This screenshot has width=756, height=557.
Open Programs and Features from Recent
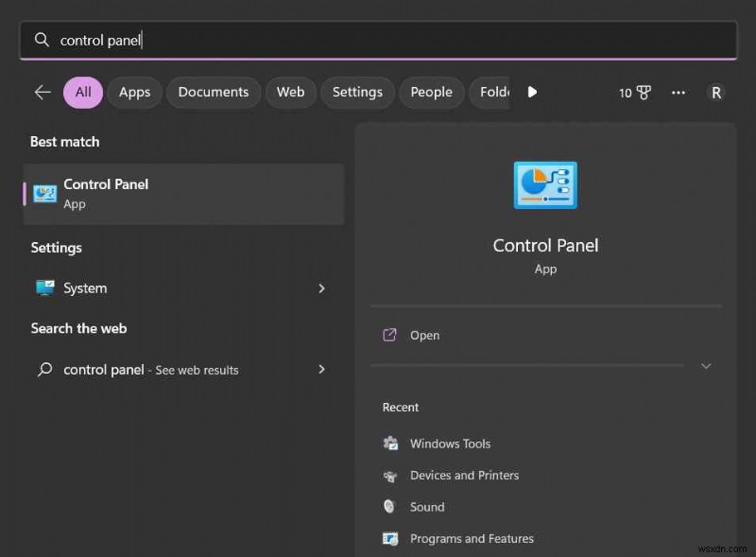(472, 538)
